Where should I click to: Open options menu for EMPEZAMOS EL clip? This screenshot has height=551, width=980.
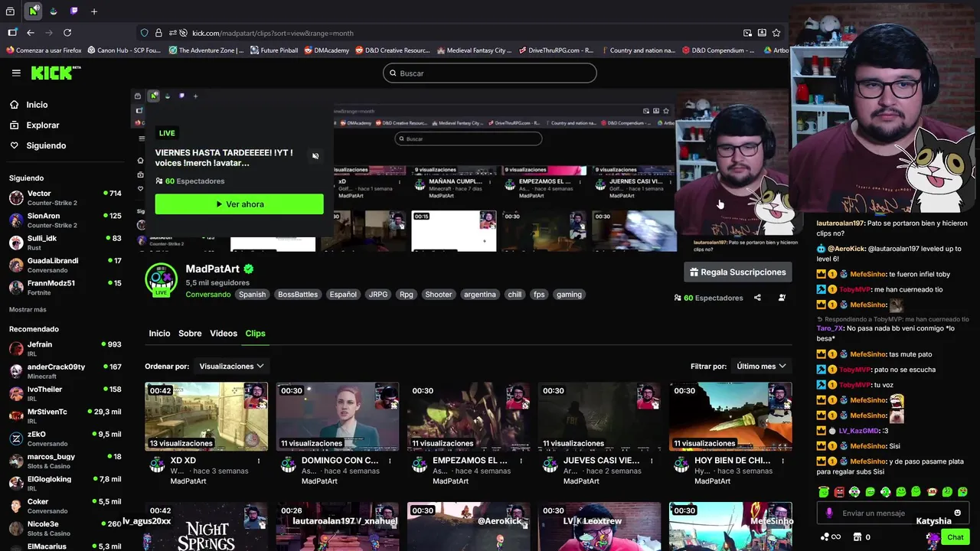pos(521,461)
